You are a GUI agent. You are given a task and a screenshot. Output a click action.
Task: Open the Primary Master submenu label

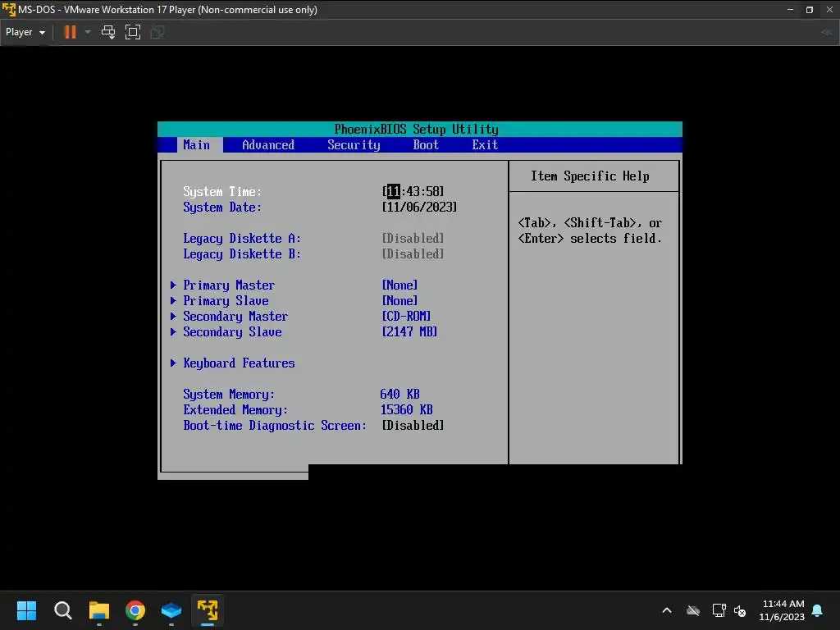pos(229,285)
